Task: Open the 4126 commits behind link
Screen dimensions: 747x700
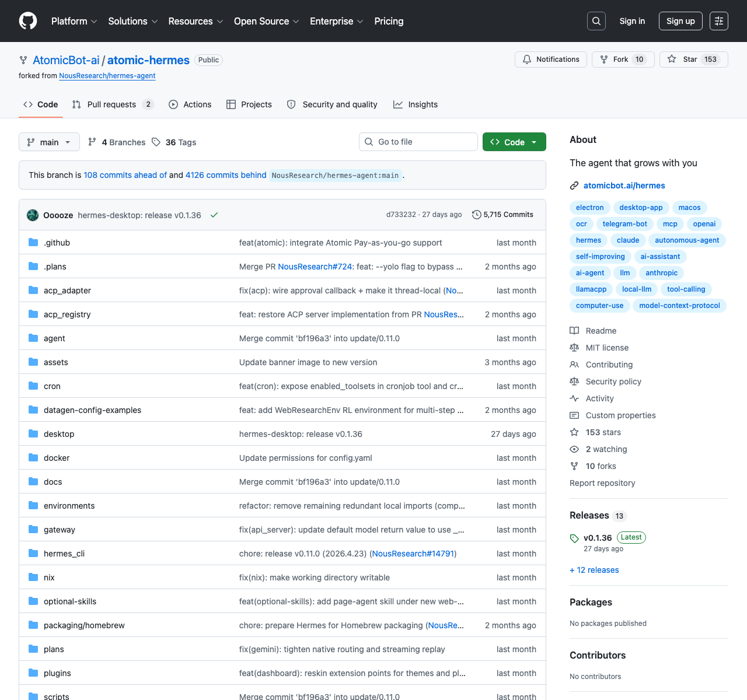Action: pos(226,175)
